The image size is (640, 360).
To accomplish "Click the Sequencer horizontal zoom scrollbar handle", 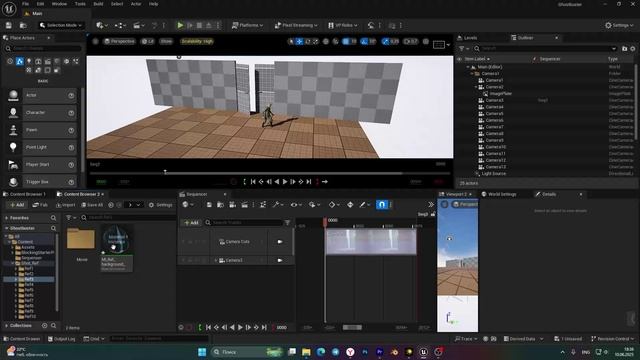I will click(x=352, y=327).
